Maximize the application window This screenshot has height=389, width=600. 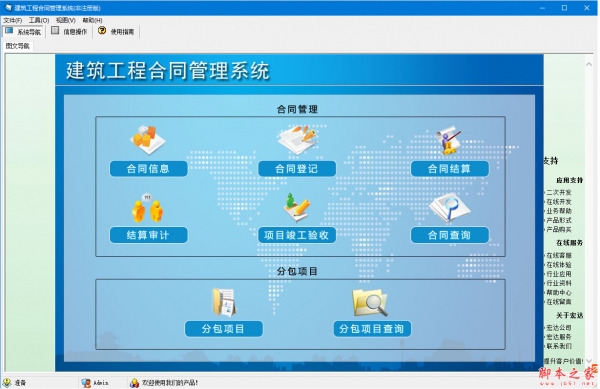564,8
